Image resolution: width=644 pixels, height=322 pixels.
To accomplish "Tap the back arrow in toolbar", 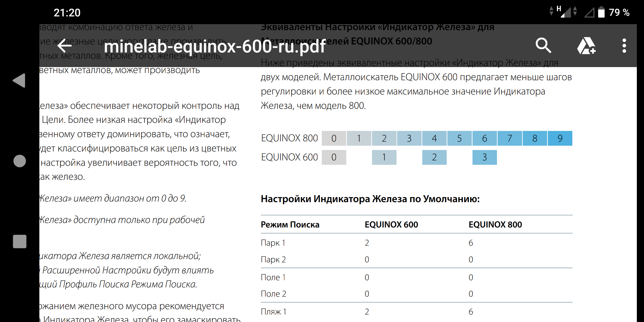I will 64,46.
